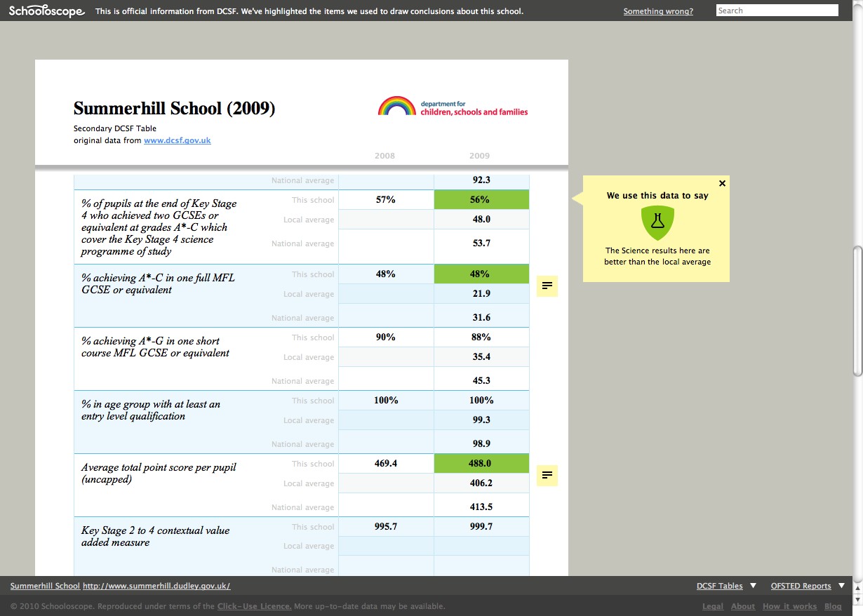Click the DCSF rainbow logo
The image size is (863, 616).
[x=453, y=107]
